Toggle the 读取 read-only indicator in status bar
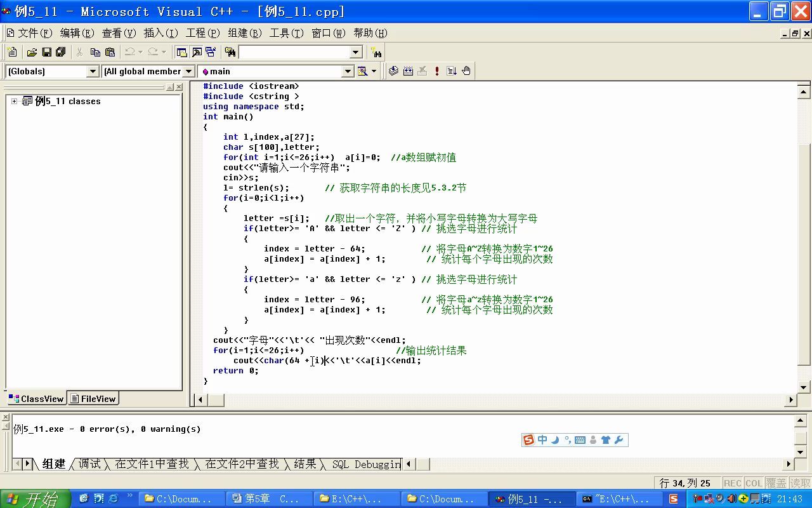812x508 pixels. tap(800, 483)
